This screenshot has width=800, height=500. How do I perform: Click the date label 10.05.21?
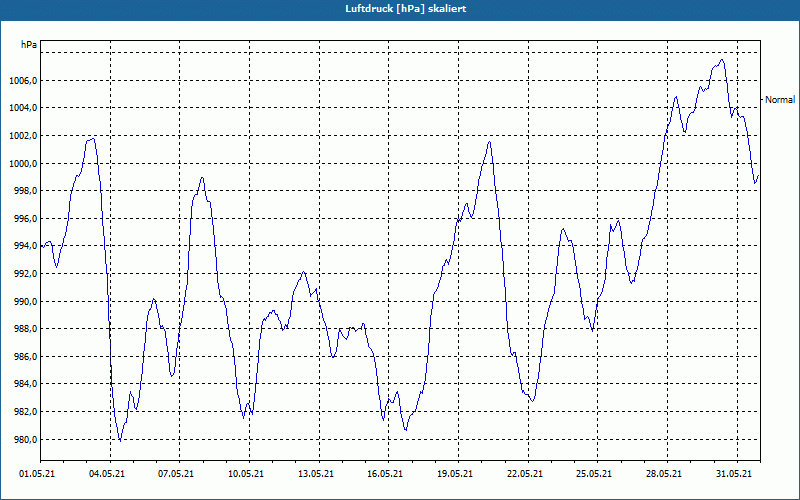pyautogui.click(x=246, y=474)
